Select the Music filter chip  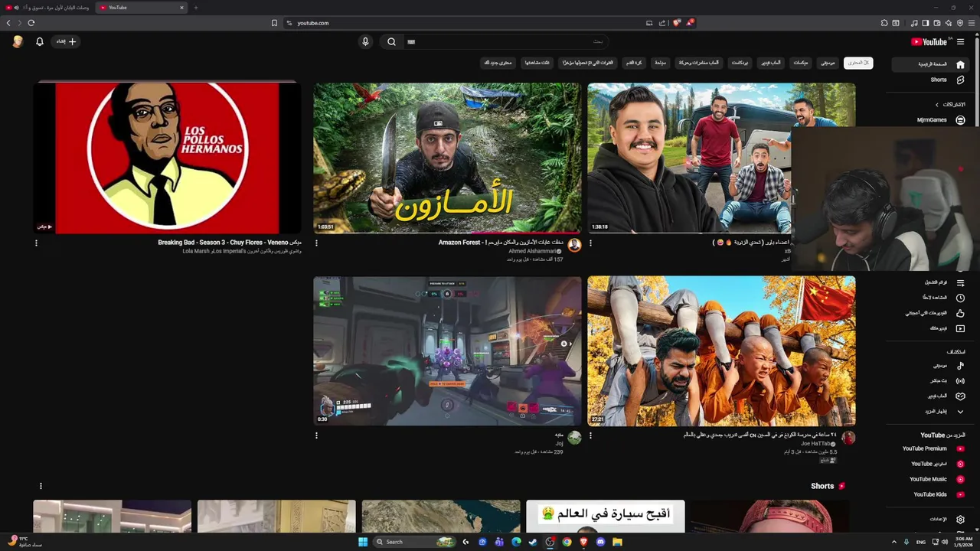tap(827, 63)
